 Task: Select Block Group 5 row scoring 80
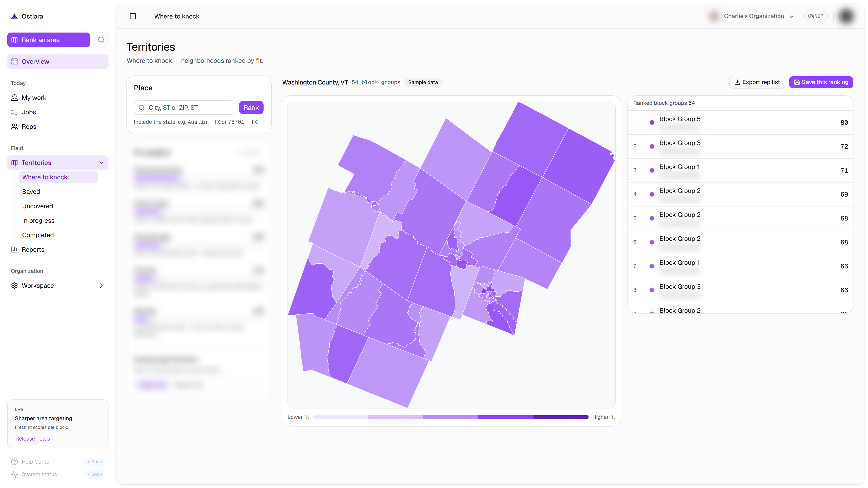[x=740, y=123]
